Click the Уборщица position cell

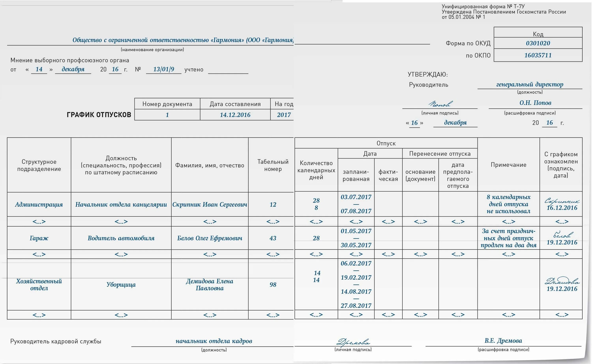click(121, 285)
